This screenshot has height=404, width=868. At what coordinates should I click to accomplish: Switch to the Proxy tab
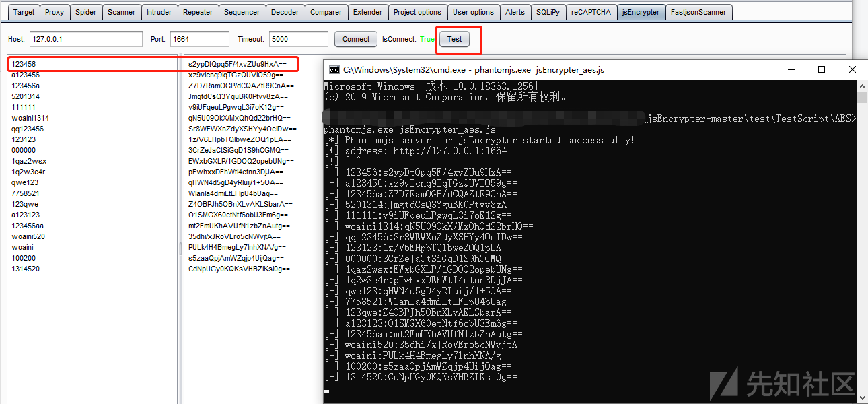coord(55,12)
